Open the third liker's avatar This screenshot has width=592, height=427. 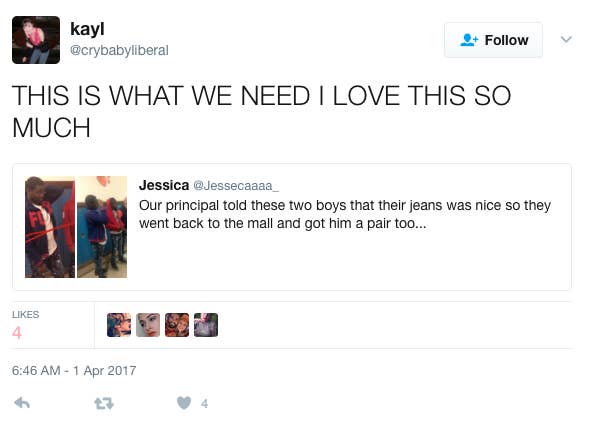pos(177,325)
